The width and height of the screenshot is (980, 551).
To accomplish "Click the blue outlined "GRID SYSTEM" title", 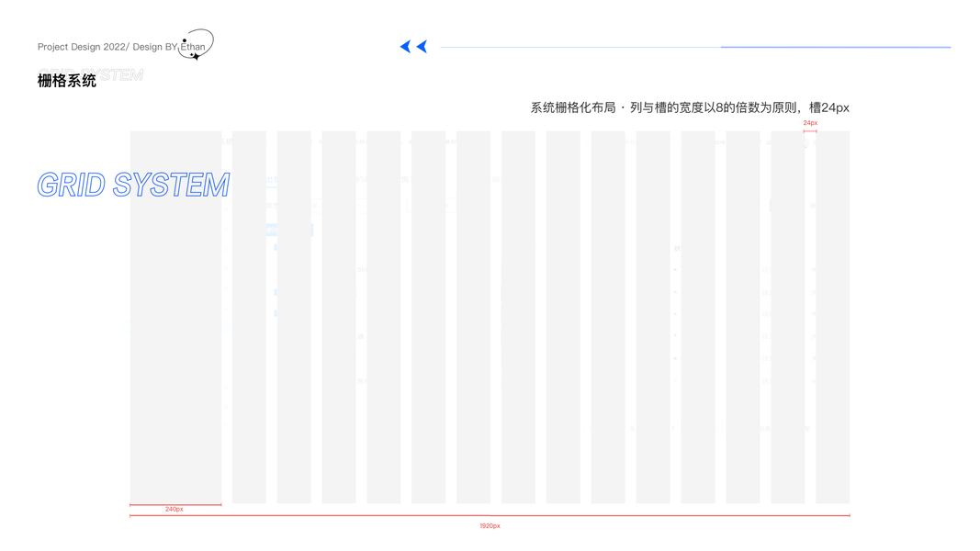I will (134, 185).
